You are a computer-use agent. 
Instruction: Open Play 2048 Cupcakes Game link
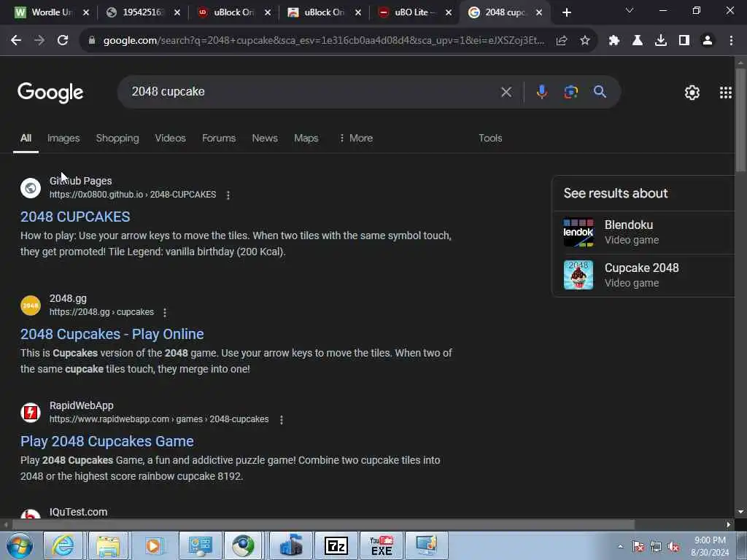click(x=107, y=441)
